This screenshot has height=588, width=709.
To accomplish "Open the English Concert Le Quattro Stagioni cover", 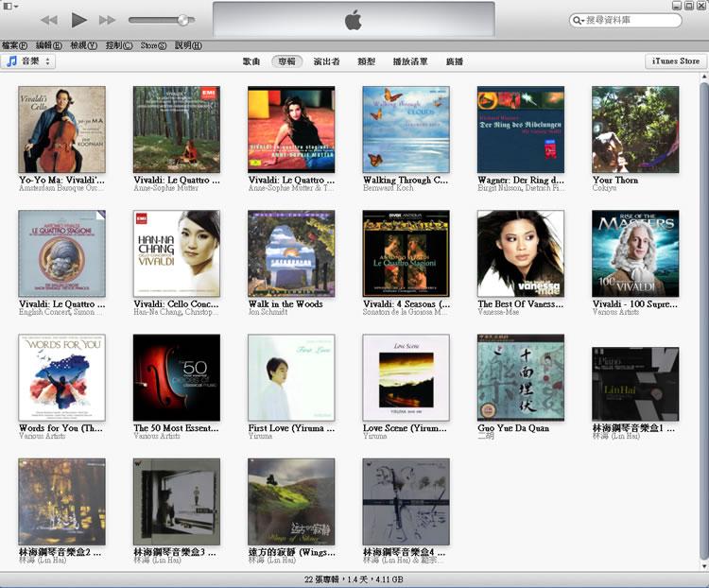I will coord(62,253).
